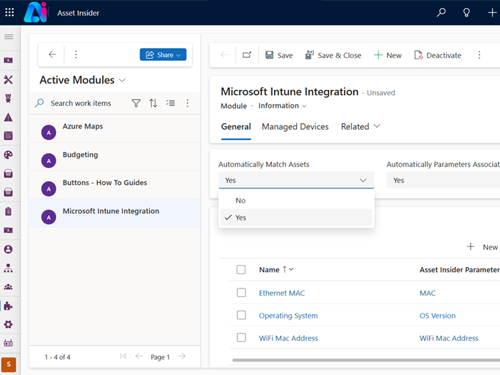Check the WiFi Mac Address row checkbox
500x375 pixels.
[x=241, y=338]
